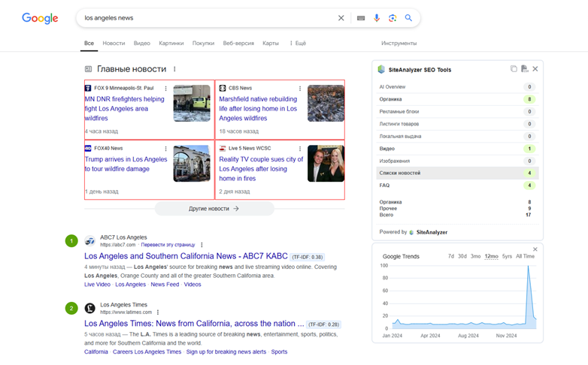The image size is (588, 365).
Task: Open the ABC7 KABC result title
Action: (186, 256)
